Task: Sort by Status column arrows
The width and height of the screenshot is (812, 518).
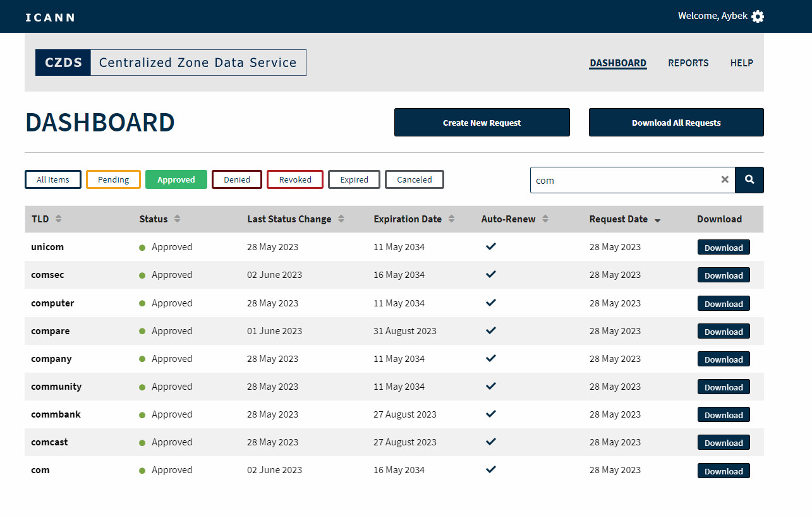Action: (x=178, y=219)
